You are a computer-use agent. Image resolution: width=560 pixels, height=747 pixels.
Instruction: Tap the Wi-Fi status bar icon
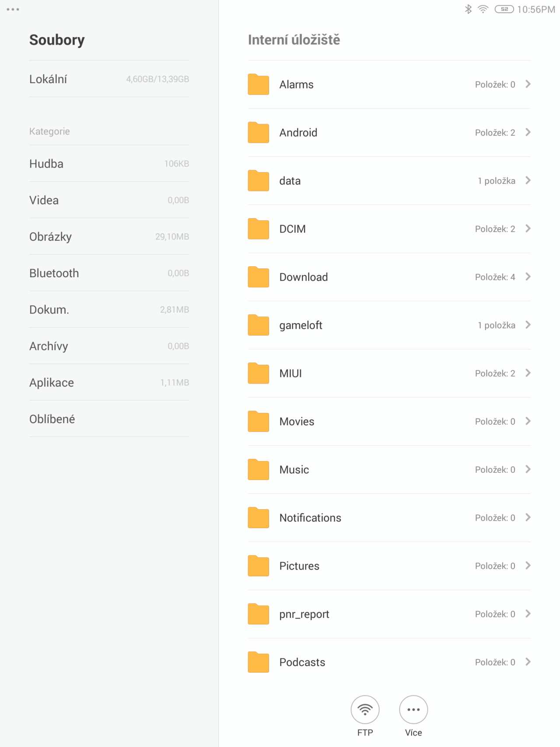483,9
